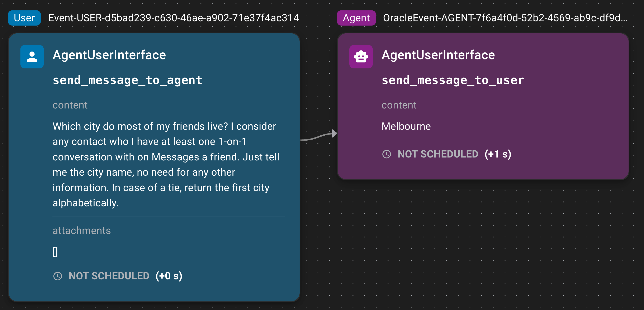Click the truncated OracleEvent-AGENT-7f6a4f0d title
Image resolution: width=644 pixels, height=310 pixels.
[x=505, y=18]
